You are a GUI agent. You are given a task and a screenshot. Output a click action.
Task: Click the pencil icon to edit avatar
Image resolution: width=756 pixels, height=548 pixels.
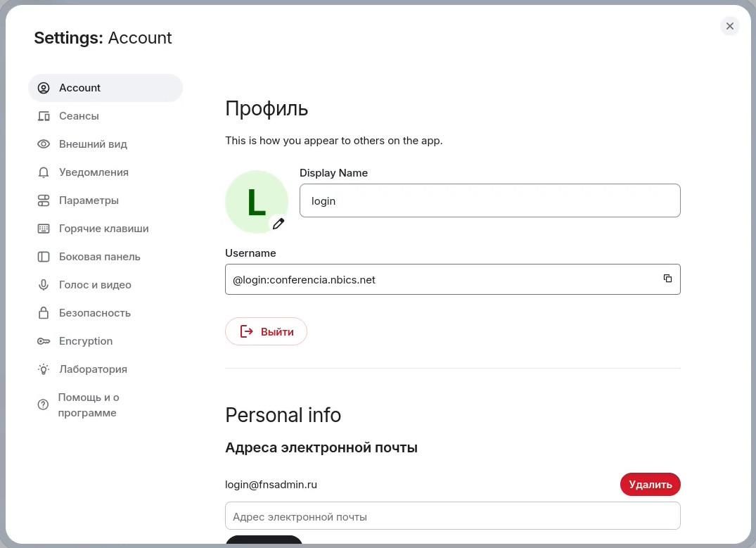coord(278,224)
